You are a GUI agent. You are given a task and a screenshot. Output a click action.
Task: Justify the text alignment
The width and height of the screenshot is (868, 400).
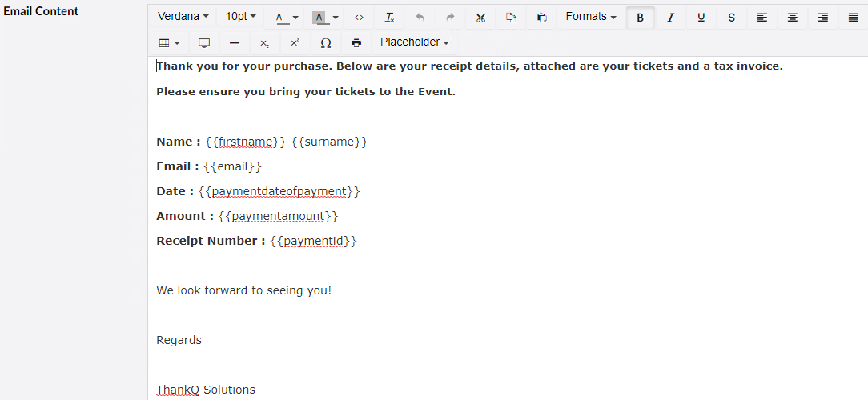pos(853,18)
